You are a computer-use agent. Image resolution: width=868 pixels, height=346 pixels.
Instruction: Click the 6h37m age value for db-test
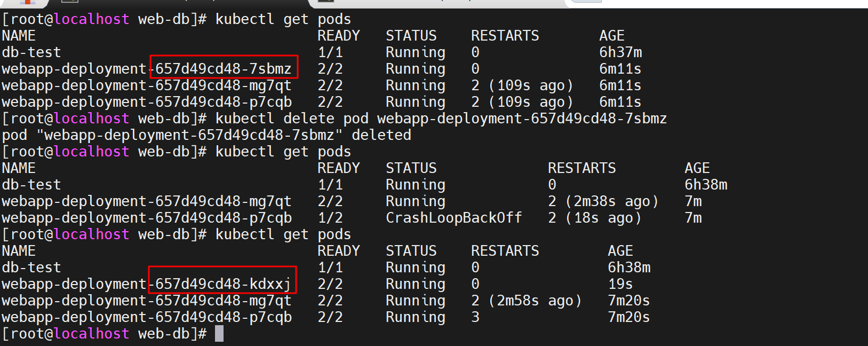pyautogui.click(x=620, y=52)
